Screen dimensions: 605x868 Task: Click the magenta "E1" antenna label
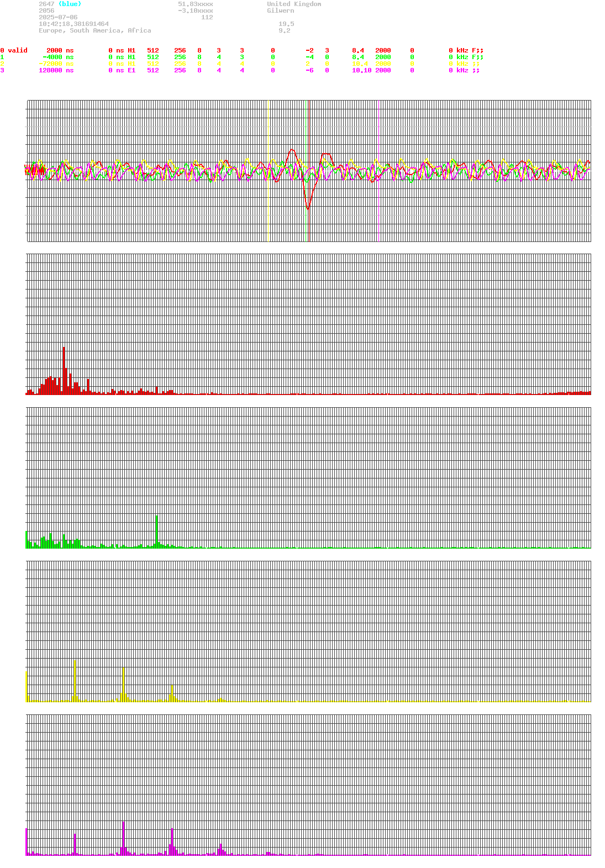[131, 70]
